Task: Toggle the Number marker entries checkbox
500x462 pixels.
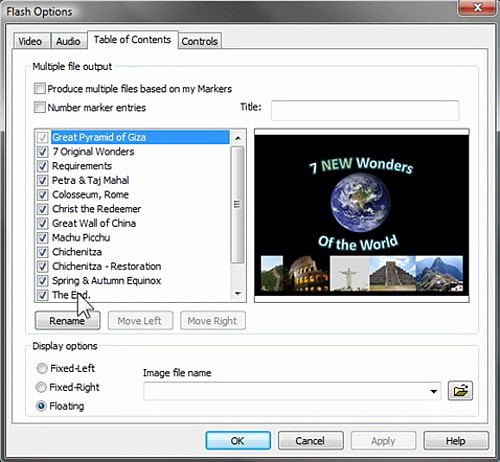Action: [40, 107]
